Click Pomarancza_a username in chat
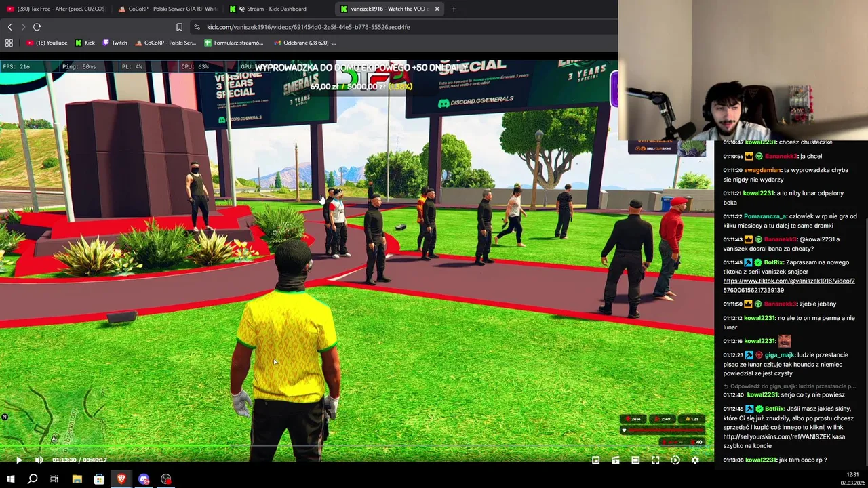Screen dimensions: 868x488 pyautogui.click(x=764, y=216)
